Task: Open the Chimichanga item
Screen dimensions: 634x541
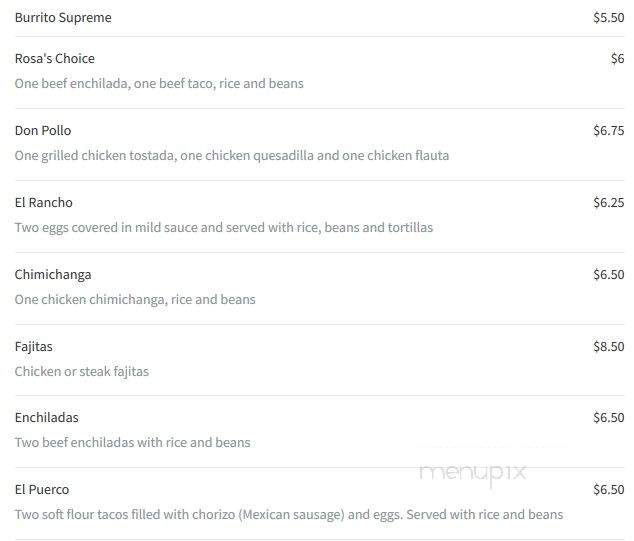Action: (53, 275)
